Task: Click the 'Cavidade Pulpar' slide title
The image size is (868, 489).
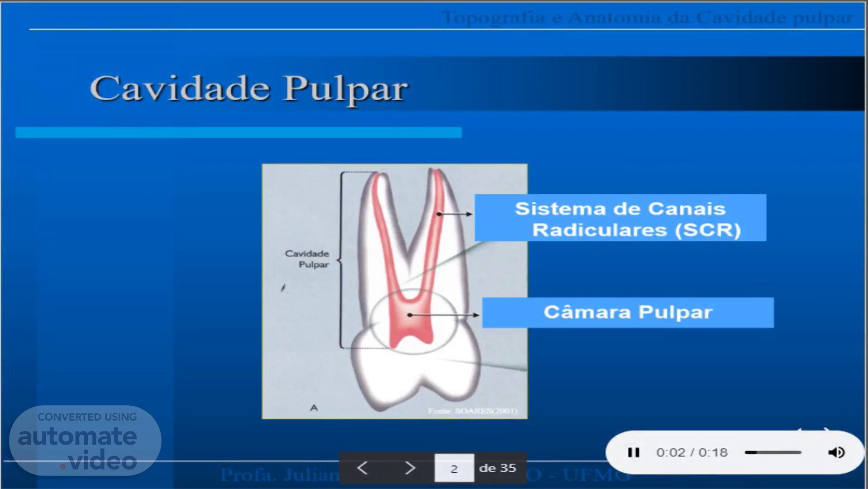Action: [x=248, y=88]
